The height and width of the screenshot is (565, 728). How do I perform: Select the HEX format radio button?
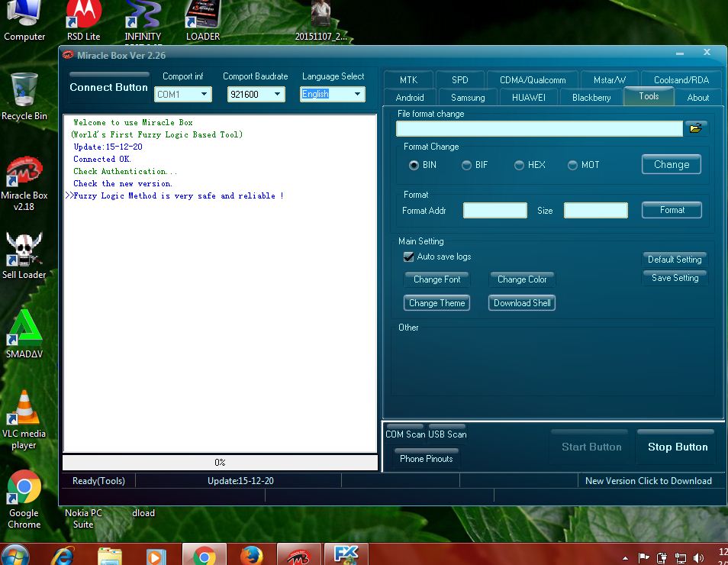click(519, 165)
